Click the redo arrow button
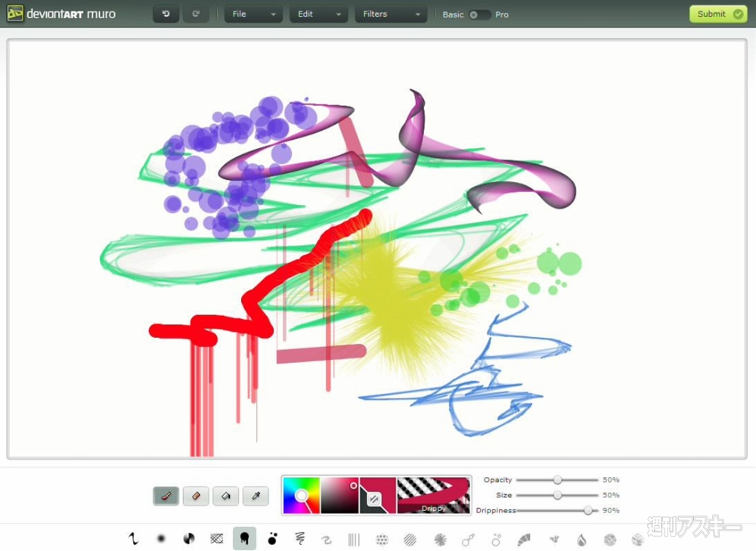This screenshot has width=756, height=551. tap(196, 14)
